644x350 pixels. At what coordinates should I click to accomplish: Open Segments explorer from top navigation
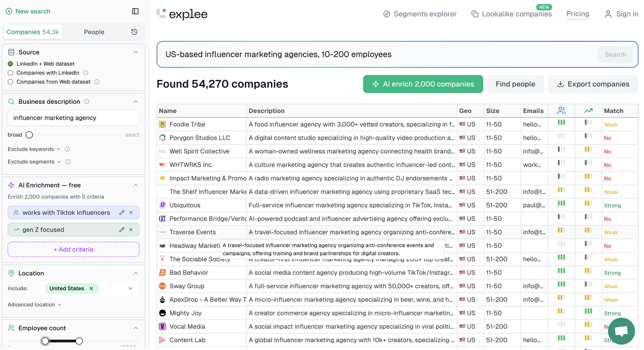[420, 14]
